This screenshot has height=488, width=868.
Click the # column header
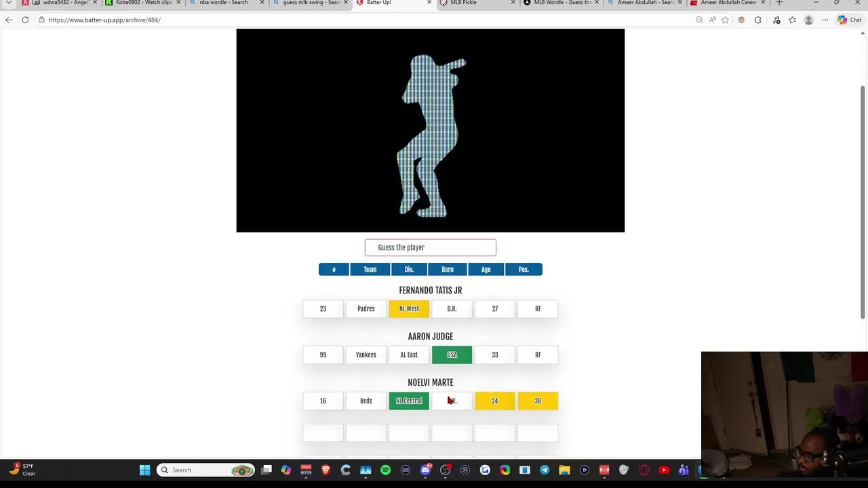click(x=334, y=270)
